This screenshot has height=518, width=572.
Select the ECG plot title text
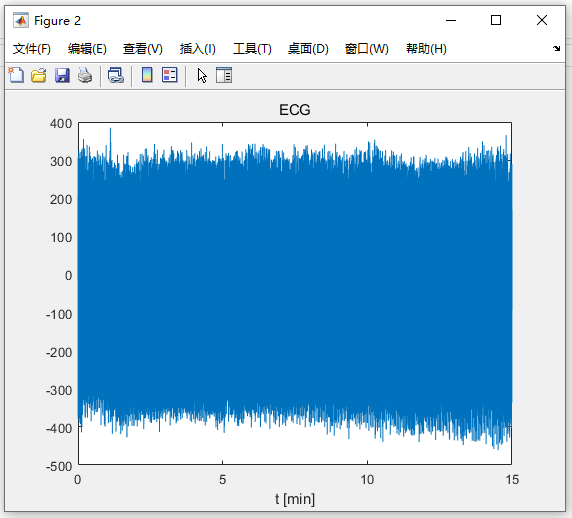(295, 110)
